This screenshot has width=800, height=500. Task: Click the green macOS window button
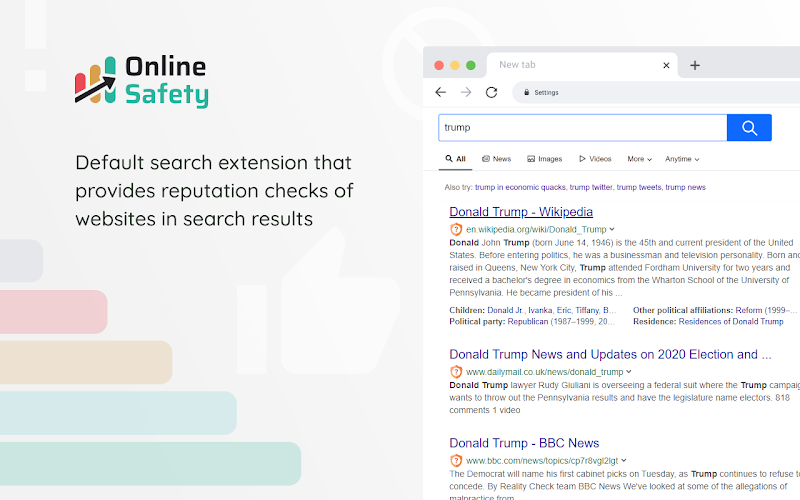[471, 65]
